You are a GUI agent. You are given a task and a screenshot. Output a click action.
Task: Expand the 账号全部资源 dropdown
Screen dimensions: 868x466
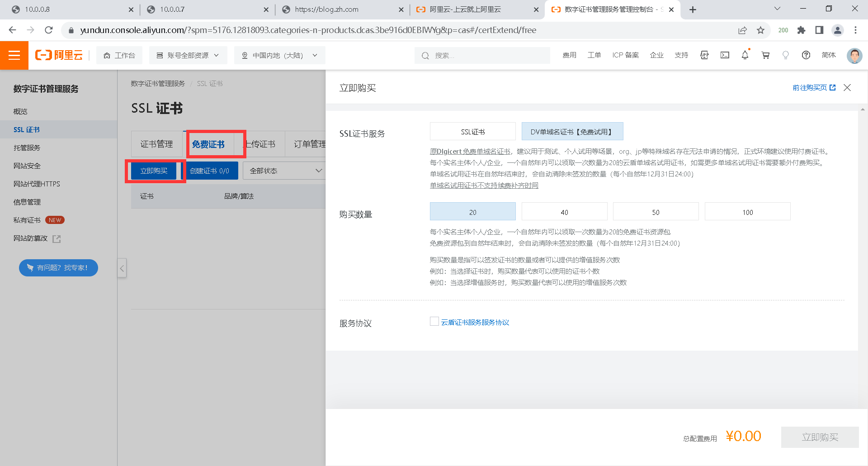click(x=188, y=55)
